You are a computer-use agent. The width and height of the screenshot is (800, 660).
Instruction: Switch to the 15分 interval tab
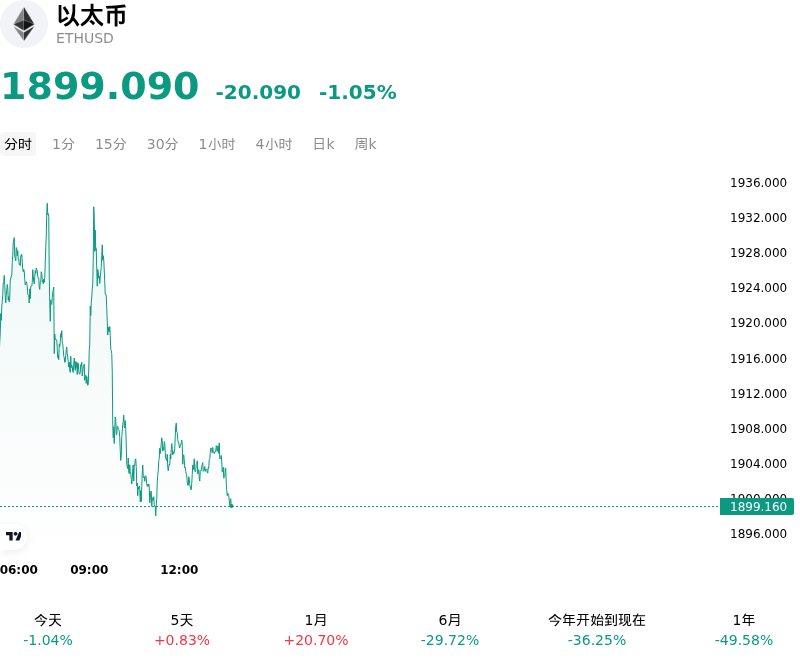[111, 144]
